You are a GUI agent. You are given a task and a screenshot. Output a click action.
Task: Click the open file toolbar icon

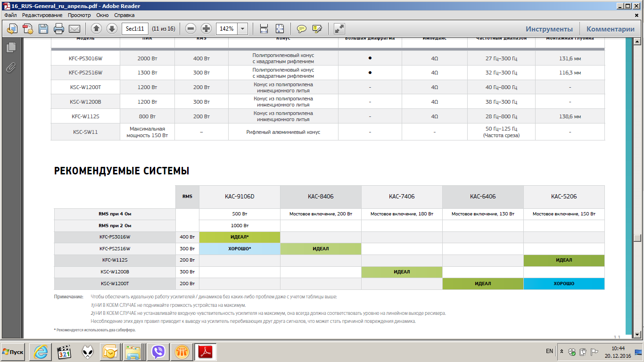coord(12,29)
